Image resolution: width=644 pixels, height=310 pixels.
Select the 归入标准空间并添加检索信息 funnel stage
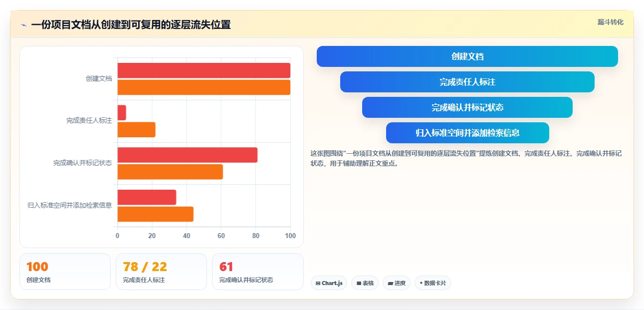coord(467,133)
